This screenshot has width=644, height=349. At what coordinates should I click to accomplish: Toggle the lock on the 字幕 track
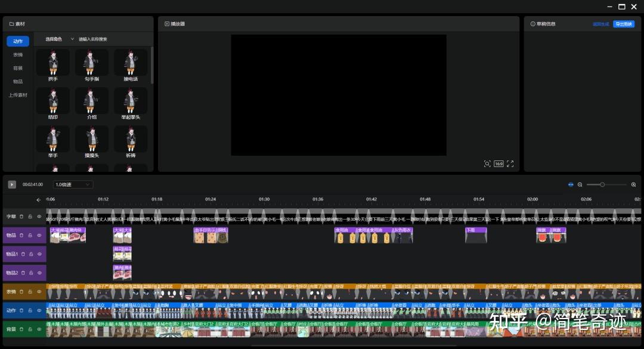30,217
